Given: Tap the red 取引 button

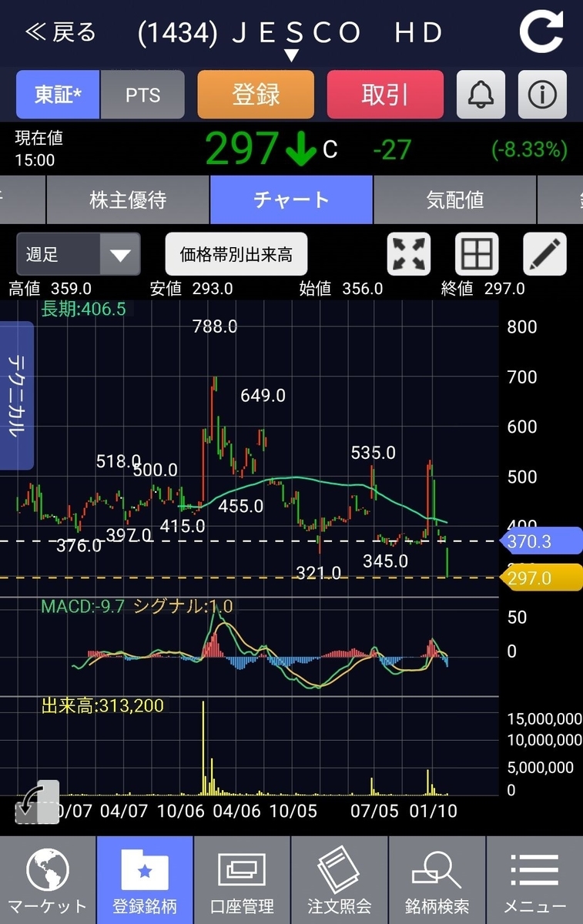Looking at the screenshot, I should pos(385,95).
